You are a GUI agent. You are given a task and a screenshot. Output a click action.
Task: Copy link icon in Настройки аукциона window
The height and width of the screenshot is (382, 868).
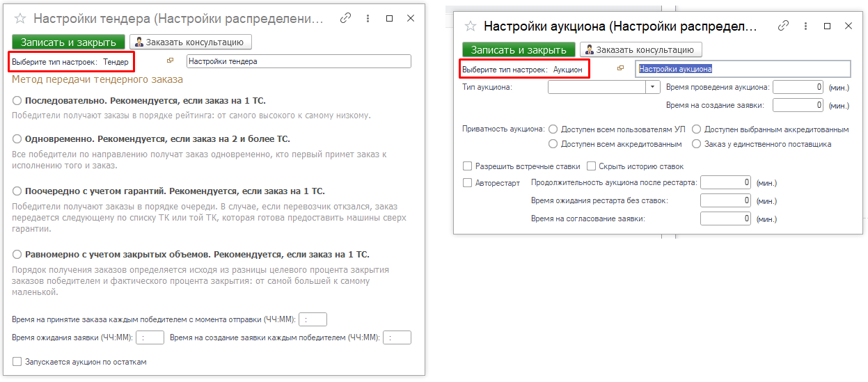(783, 26)
